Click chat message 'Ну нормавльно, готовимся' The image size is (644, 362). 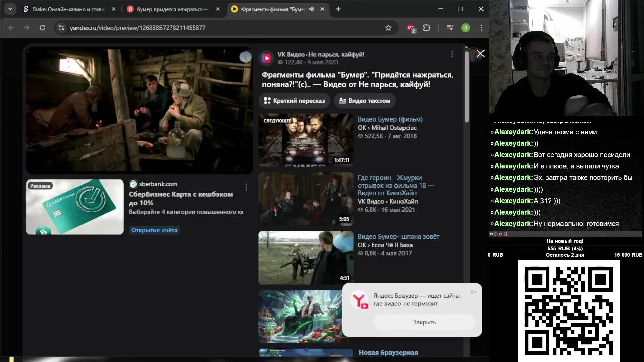point(576,224)
